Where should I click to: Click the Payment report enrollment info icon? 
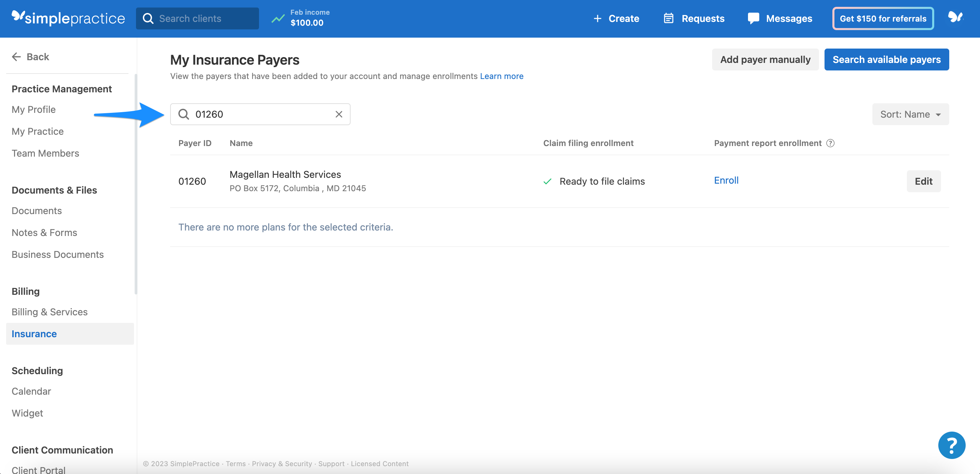click(x=830, y=143)
